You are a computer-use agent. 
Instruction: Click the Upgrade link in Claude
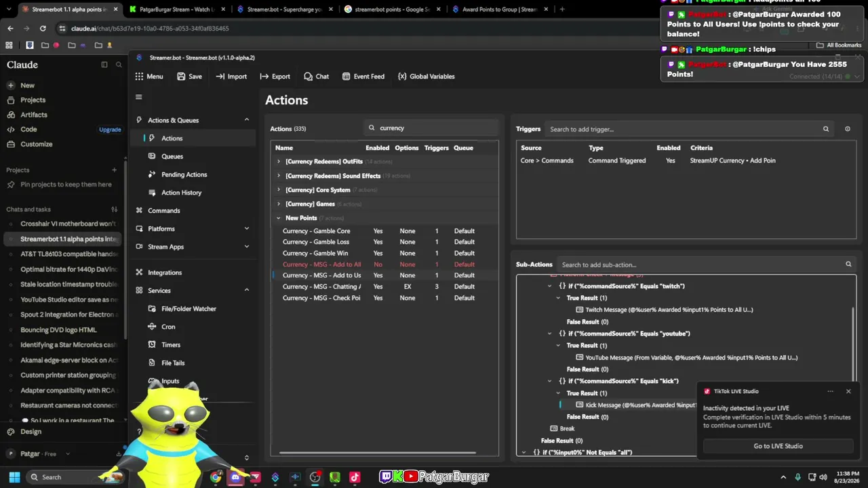coord(110,129)
